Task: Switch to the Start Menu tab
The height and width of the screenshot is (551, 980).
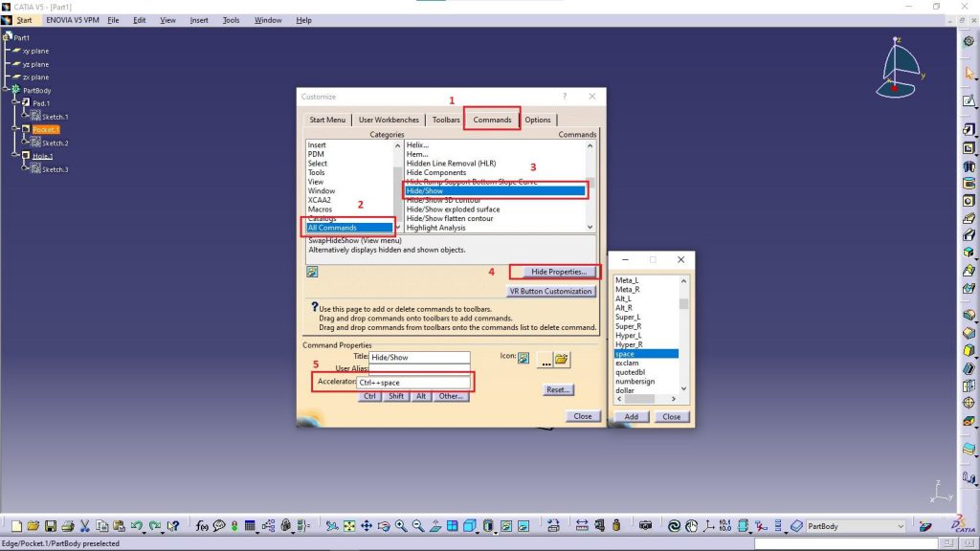Action: (327, 120)
